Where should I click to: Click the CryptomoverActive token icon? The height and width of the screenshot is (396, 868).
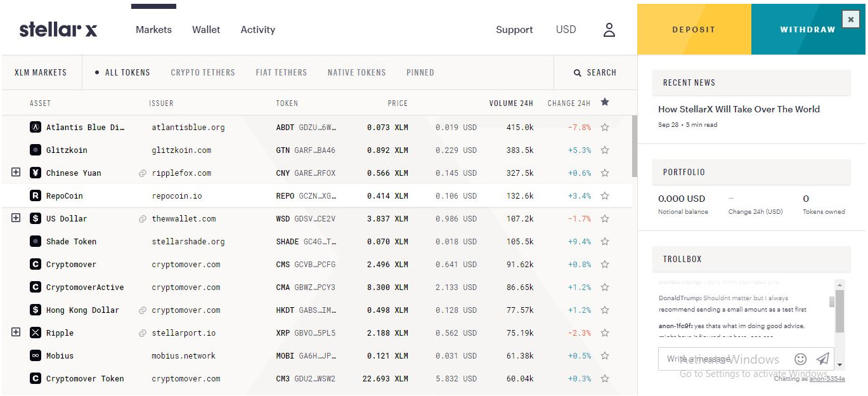(36, 287)
